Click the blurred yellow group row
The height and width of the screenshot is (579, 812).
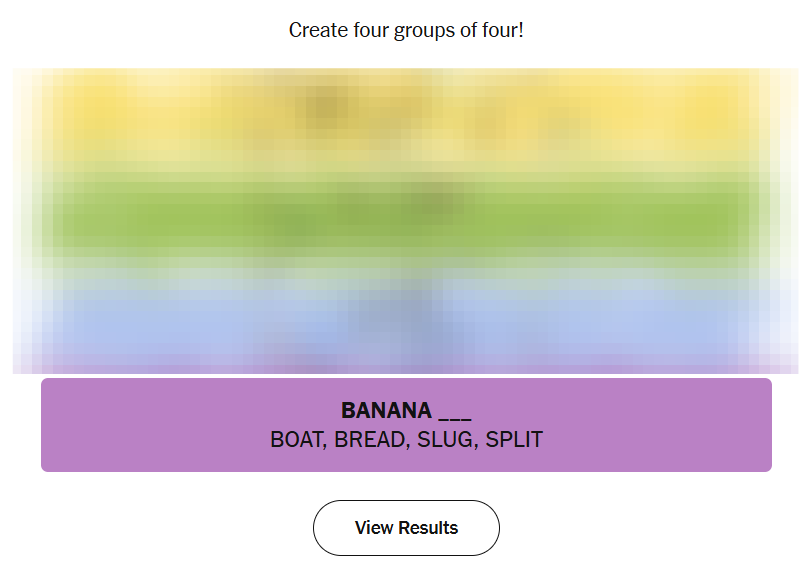coord(406,115)
